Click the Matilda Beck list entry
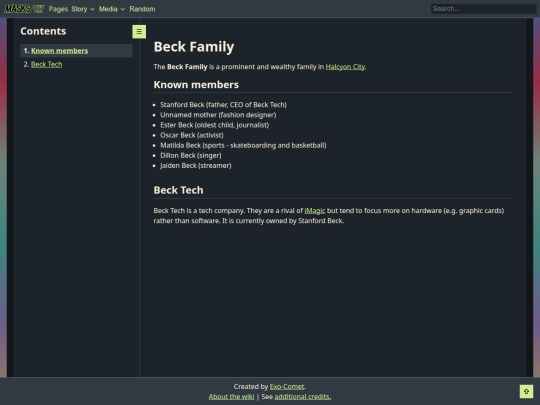This screenshot has width=540, height=405. tap(243, 145)
